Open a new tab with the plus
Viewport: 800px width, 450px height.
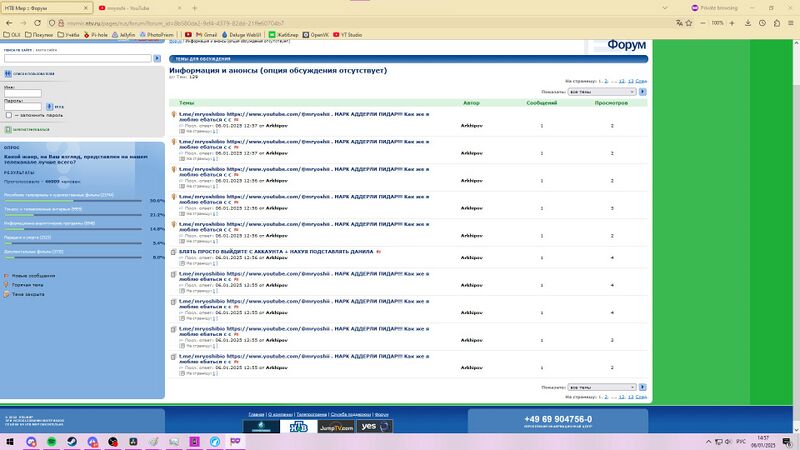[194, 8]
